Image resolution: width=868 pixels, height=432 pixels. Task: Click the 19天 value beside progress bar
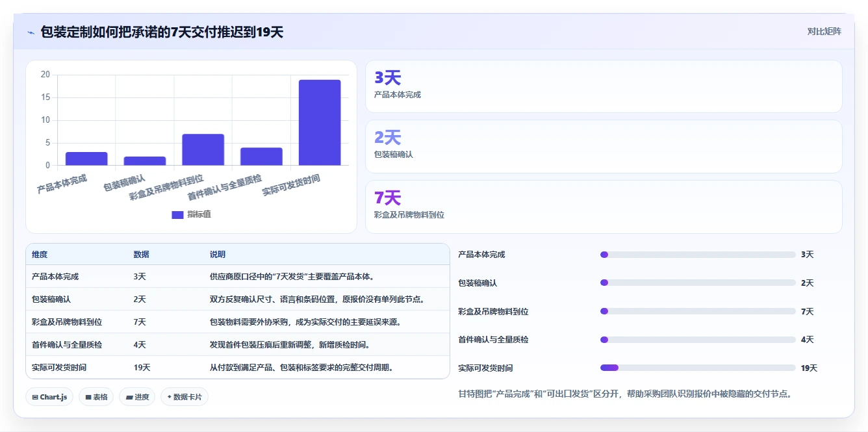[x=810, y=368]
